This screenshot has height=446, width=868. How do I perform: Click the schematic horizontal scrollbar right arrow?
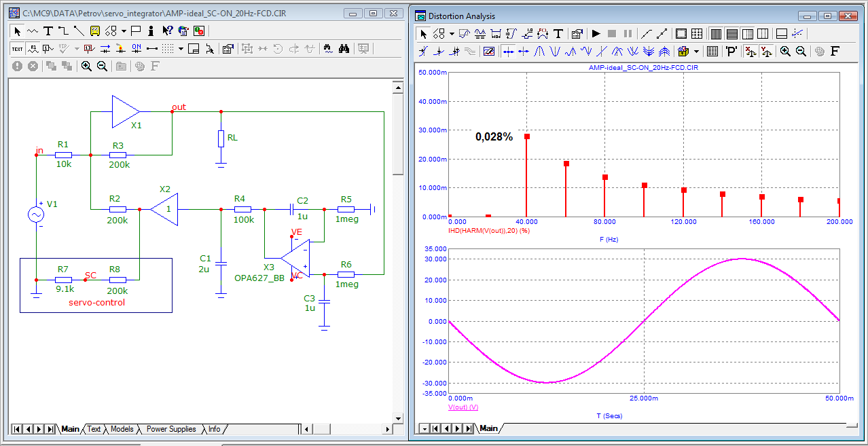coord(388,429)
